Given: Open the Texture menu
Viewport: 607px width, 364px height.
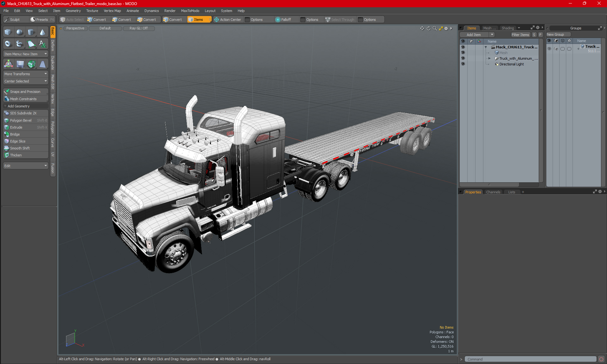Looking at the screenshot, I should click(92, 11).
